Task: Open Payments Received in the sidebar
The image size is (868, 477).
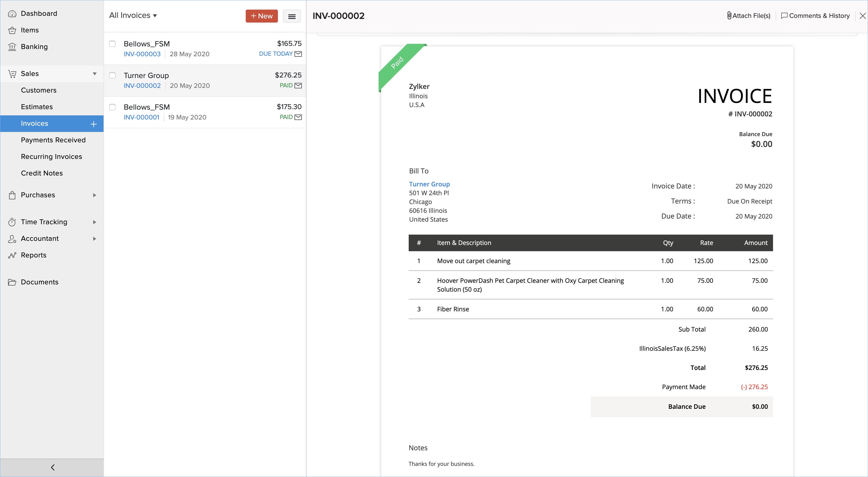Action: [x=53, y=140]
